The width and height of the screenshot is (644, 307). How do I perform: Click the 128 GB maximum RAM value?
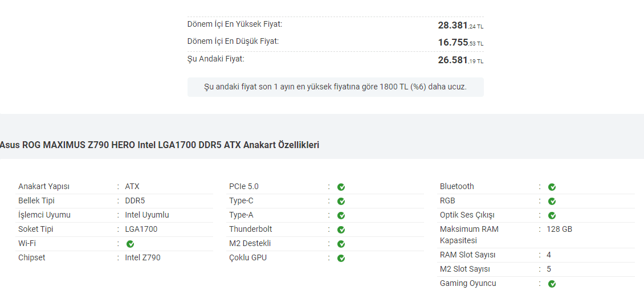[559, 229]
